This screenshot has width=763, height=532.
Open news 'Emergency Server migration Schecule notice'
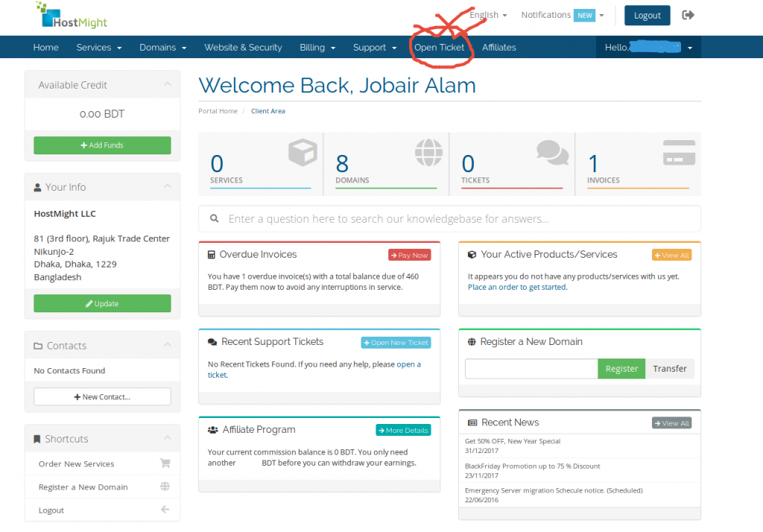coord(554,490)
